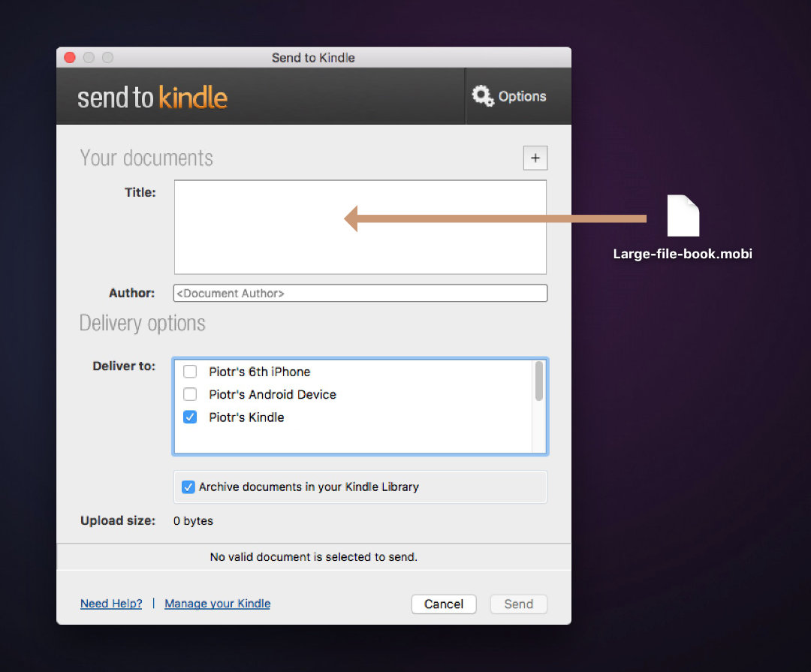811x672 pixels.
Task: Open Manage your Kindle page
Action: [x=217, y=603]
